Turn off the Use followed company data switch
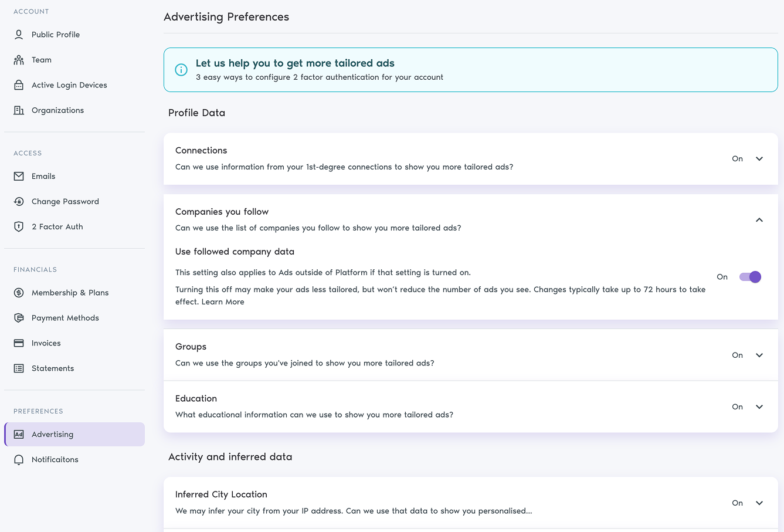Viewport: 784px width, 532px height. click(749, 276)
